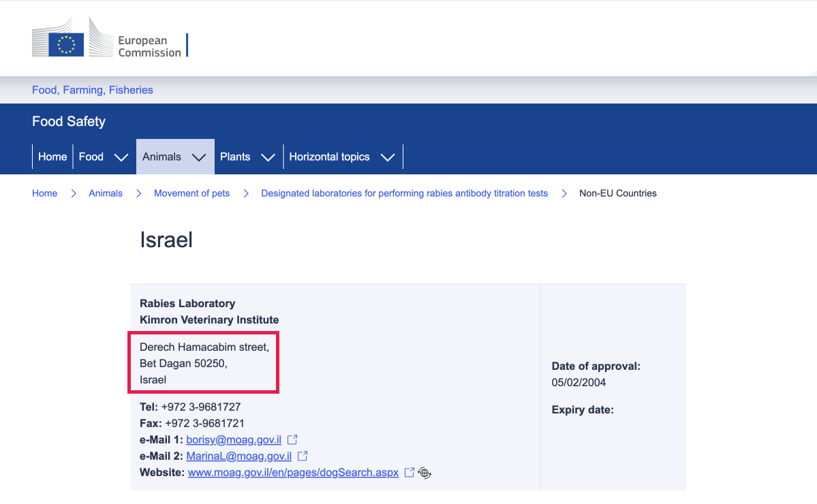Click external link icon after website URL
The height and width of the screenshot is (504, 817).
pyautogui.click(x=410, y=472)
